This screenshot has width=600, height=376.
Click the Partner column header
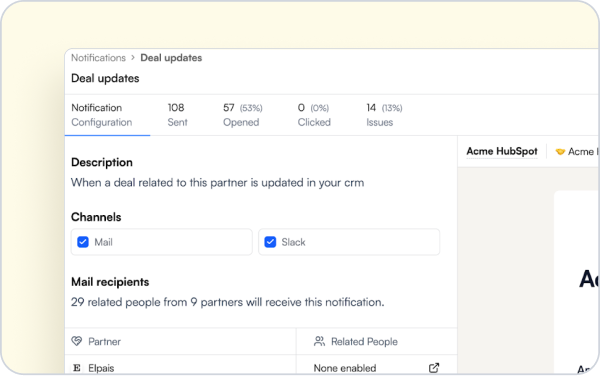[104, 342]
